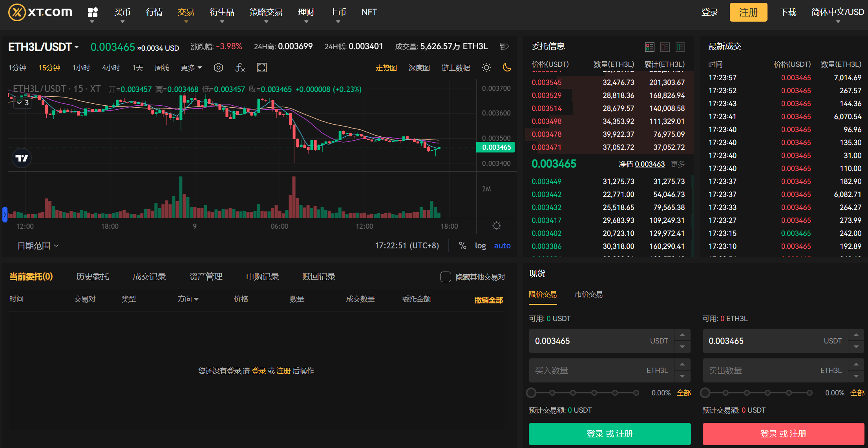Click cancel all orders link
The image size is (868, 448).
point(488,300)
